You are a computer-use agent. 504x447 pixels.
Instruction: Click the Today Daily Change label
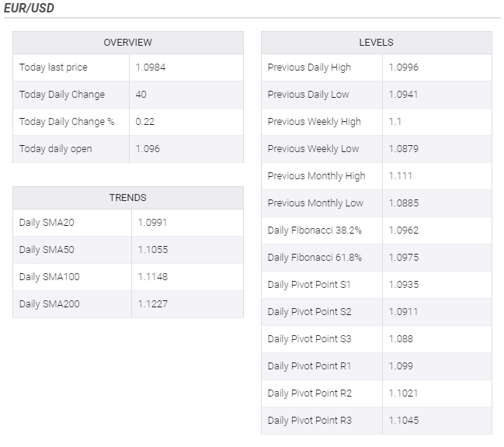tap(62, 95)
